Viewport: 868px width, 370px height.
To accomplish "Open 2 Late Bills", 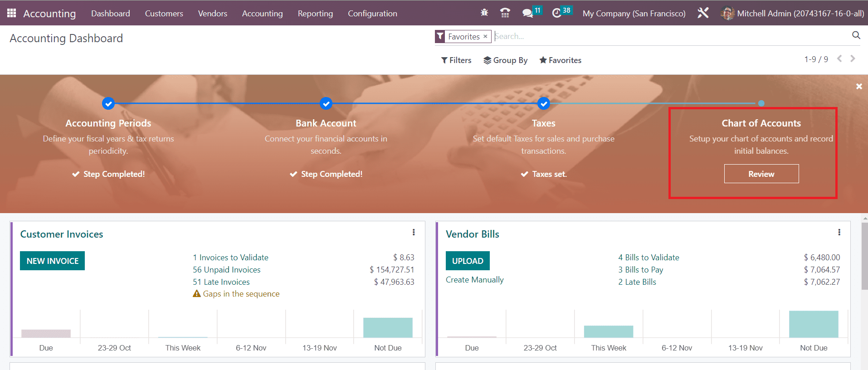I will [637, 282].
